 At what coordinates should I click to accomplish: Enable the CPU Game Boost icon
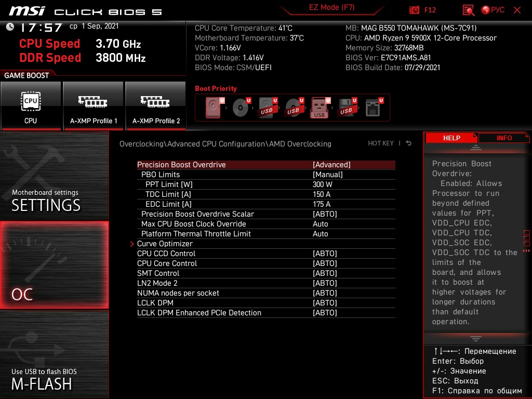coord(31,105)
